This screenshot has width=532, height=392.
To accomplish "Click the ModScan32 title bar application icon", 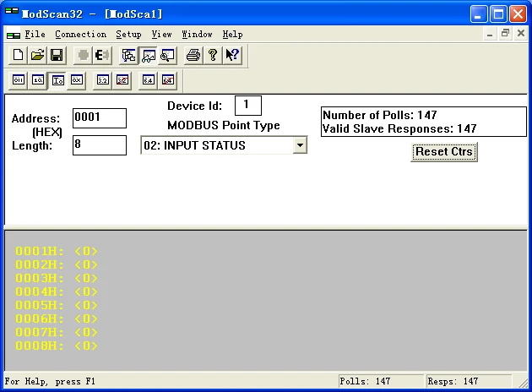I will [x=12, y=12].
